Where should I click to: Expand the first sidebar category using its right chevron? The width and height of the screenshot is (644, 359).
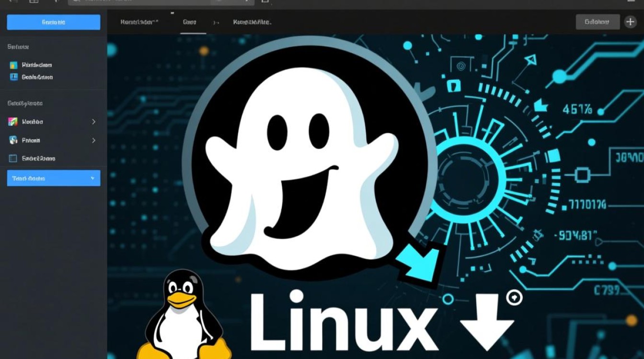pyautogui.click(x=94, y=121)
